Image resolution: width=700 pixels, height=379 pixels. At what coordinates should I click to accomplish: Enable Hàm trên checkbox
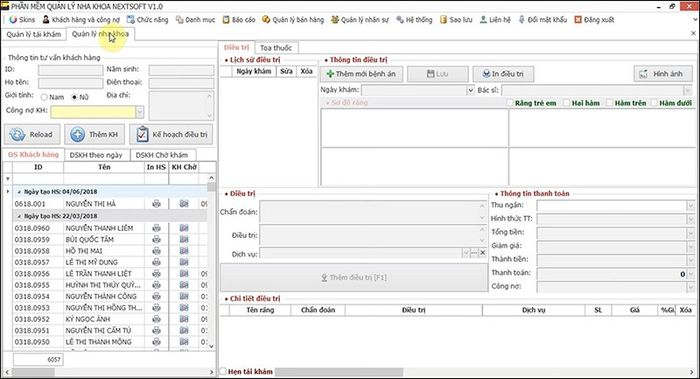click(609, 103)
